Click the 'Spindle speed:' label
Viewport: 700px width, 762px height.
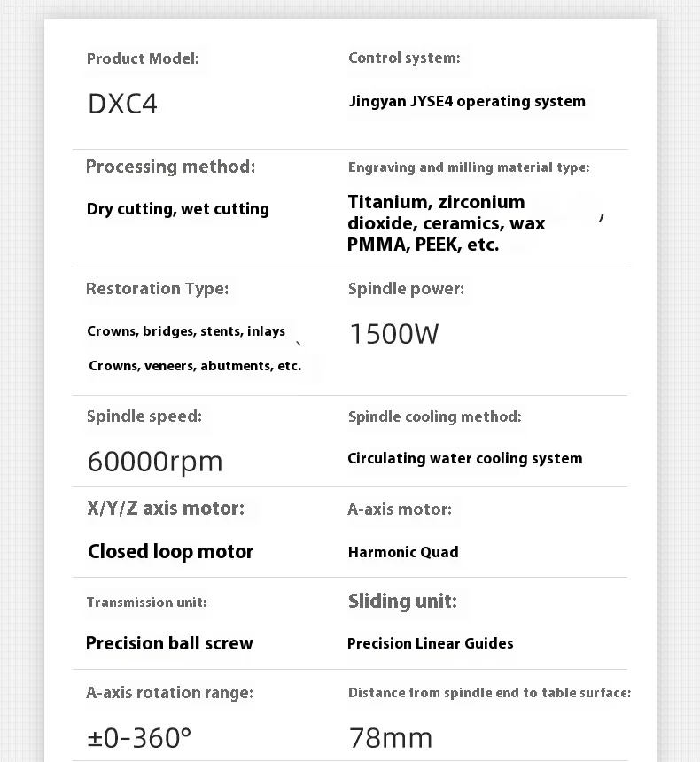(x=144, y=416)
